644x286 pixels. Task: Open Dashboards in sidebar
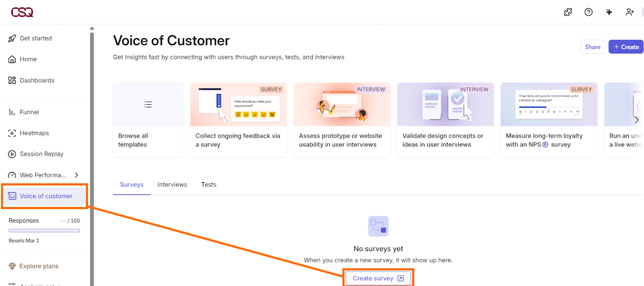pyautogui.click(x=36, y=80)
